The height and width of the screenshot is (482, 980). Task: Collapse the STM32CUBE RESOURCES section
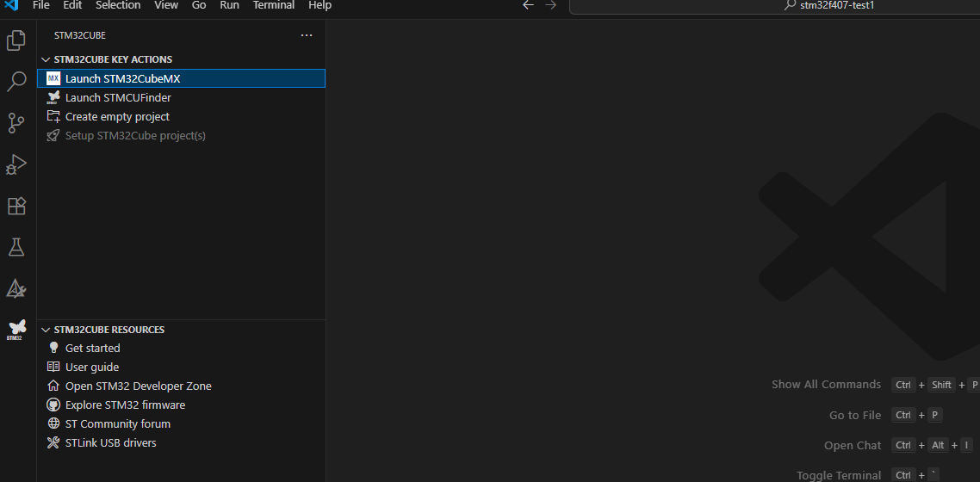coord(45,330)
